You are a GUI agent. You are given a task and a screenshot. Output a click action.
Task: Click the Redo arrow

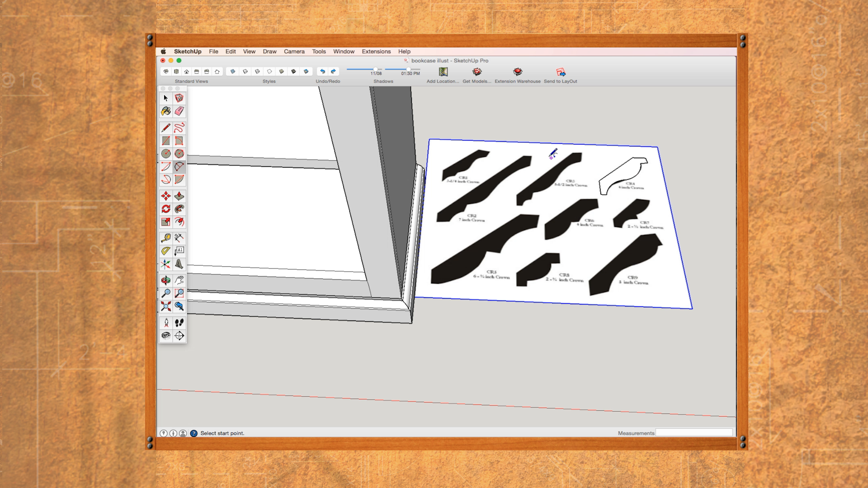[334, 71]
